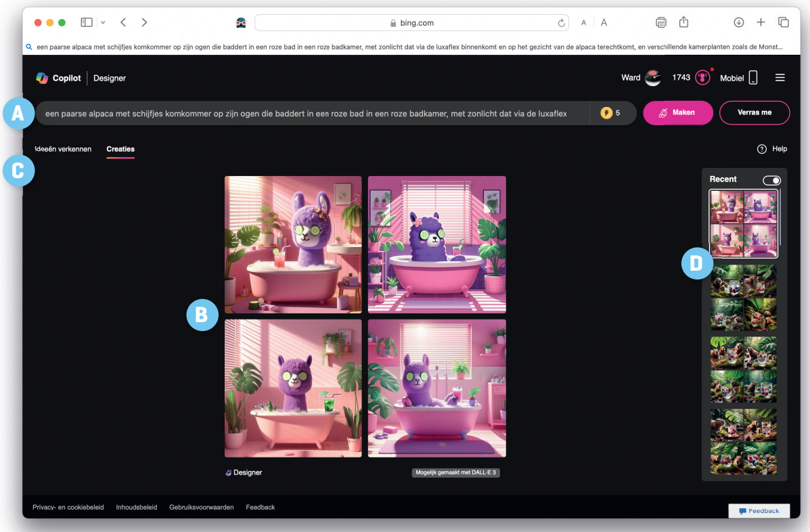This screenshot has width=810, height=532.
Task: Toggle Safari sidebar icon
Action: [x=87, y=22]
